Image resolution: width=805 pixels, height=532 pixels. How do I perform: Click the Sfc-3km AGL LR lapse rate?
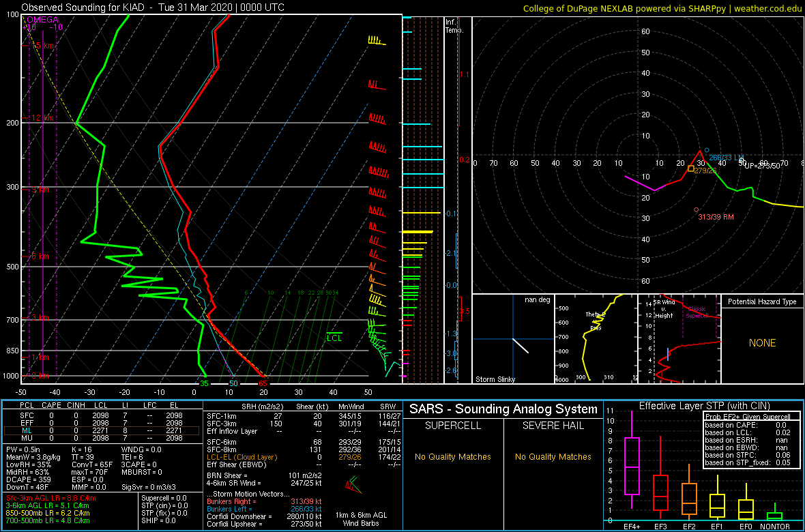[x=51, y=498]
